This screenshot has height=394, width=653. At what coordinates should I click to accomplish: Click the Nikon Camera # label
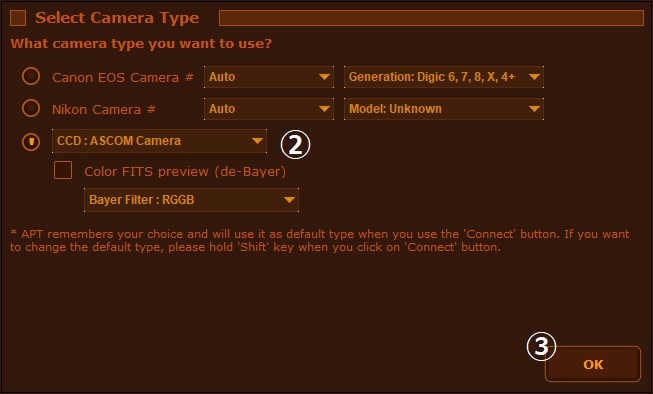click(x=104, y=110)
